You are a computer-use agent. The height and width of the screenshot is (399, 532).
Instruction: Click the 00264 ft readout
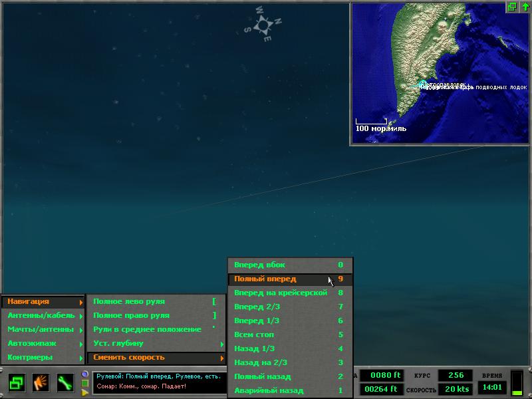pyautogui.click(x=382, y=389)
